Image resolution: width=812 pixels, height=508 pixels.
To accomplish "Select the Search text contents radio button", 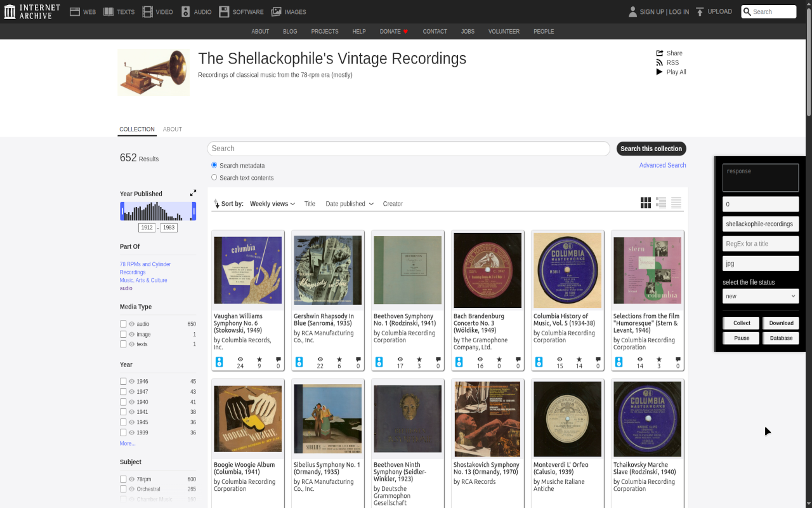I will [214, 178].
